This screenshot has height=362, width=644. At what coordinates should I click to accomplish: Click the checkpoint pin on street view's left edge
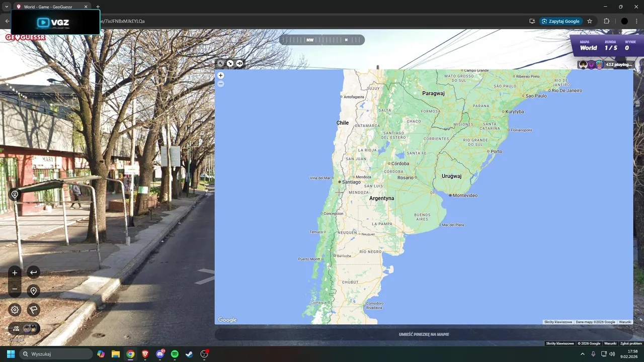(15, 194)
